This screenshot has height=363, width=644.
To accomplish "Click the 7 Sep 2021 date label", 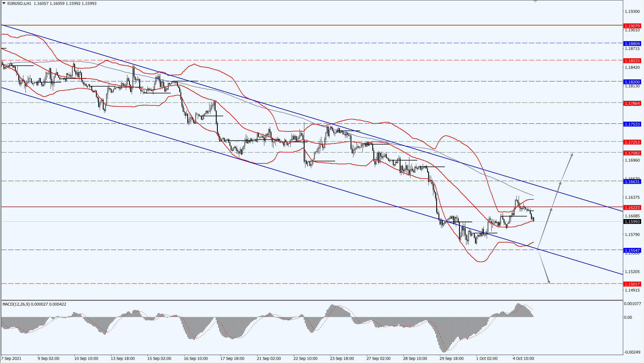I will tap(11, 358).
